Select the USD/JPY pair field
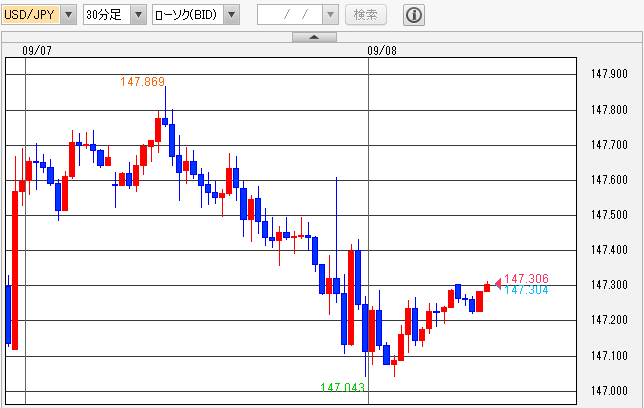Screen dimensions: 644x408 pos(32,15)
